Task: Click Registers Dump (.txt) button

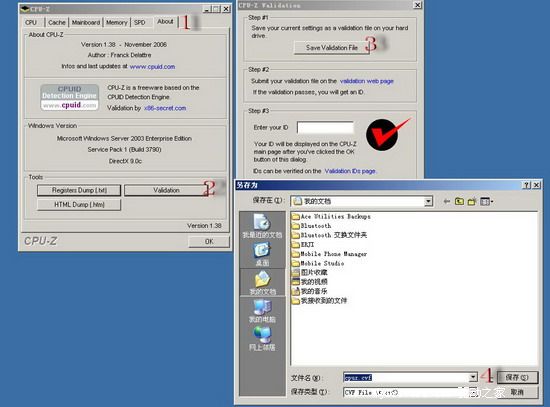Action: click(79, 190)
